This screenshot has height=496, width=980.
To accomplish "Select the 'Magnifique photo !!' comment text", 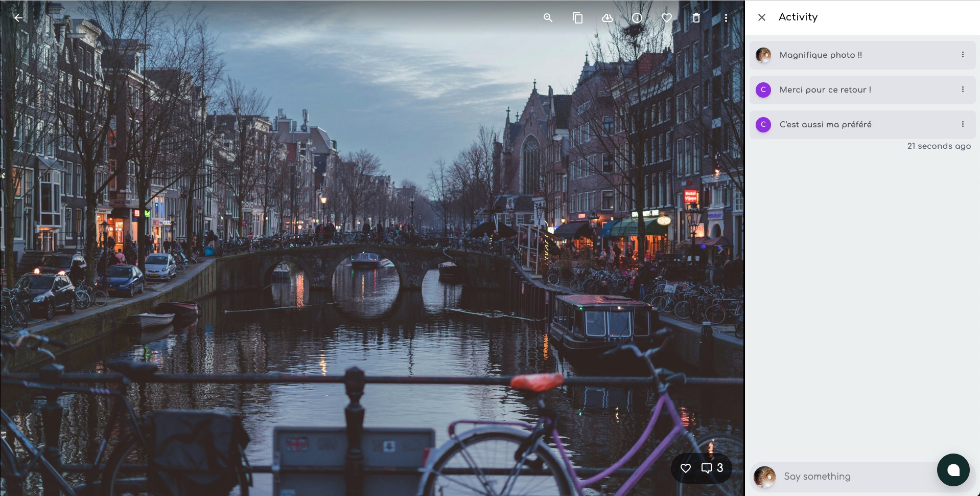I will pyautogui.click(x=821, y=55).
